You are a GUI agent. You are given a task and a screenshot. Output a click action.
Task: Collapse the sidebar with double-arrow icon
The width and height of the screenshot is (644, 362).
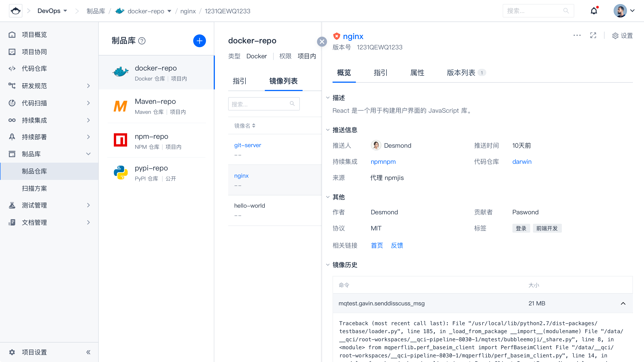pos(88,352)
